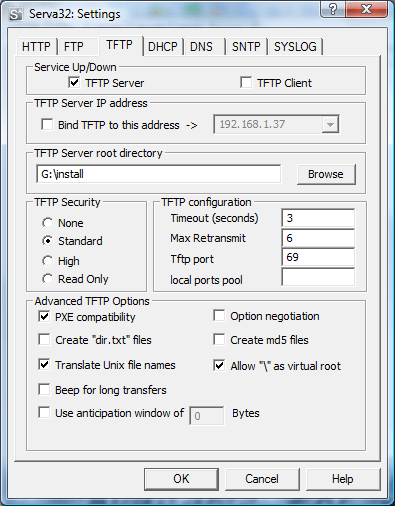The width and height of the screenshot is (395, 506).
Task: Focus the local ports pool field
Action: click(x=318, y=277)
